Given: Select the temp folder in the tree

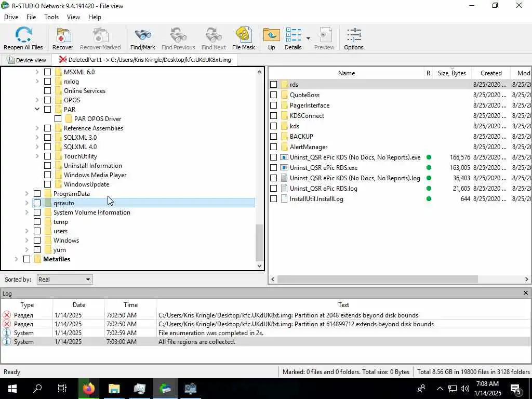Looking at the screenshot, I should (61, 222).
